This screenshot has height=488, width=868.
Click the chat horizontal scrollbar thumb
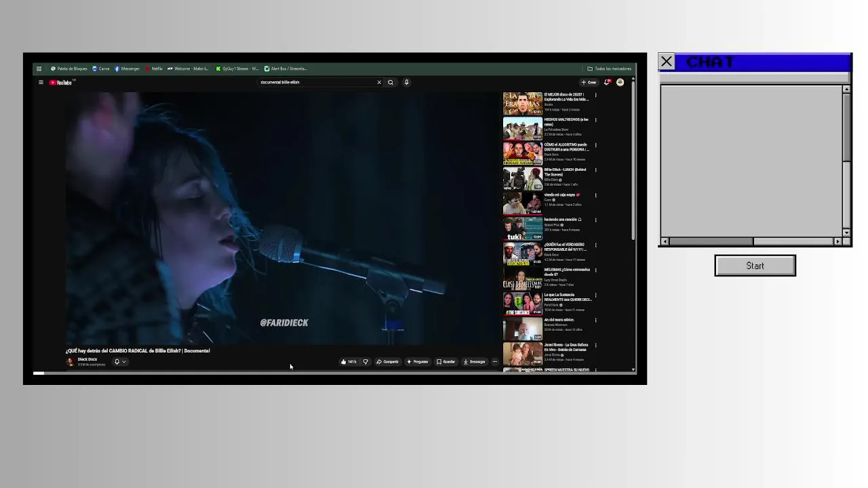(711, 241)
